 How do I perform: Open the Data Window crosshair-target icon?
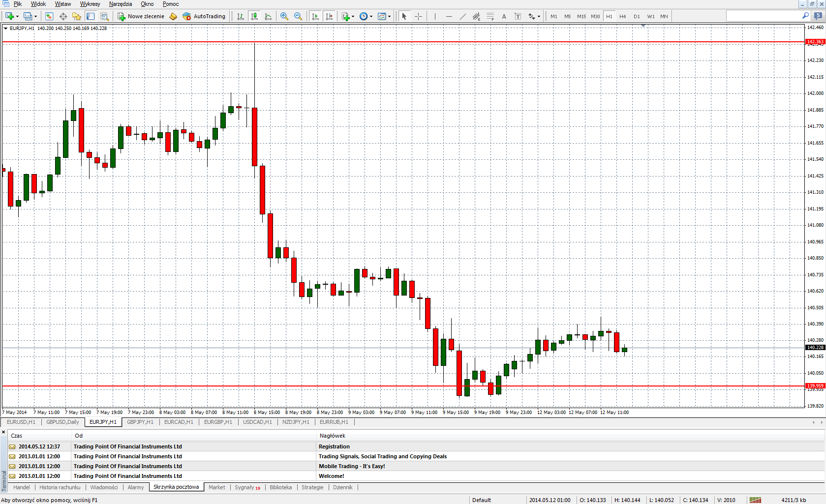point(63,16)
